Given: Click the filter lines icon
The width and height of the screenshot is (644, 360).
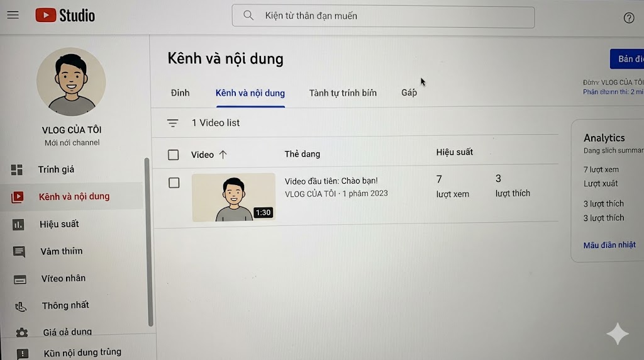Looking at the screenshot, I should pyautogui.click(x=172, y=123).
